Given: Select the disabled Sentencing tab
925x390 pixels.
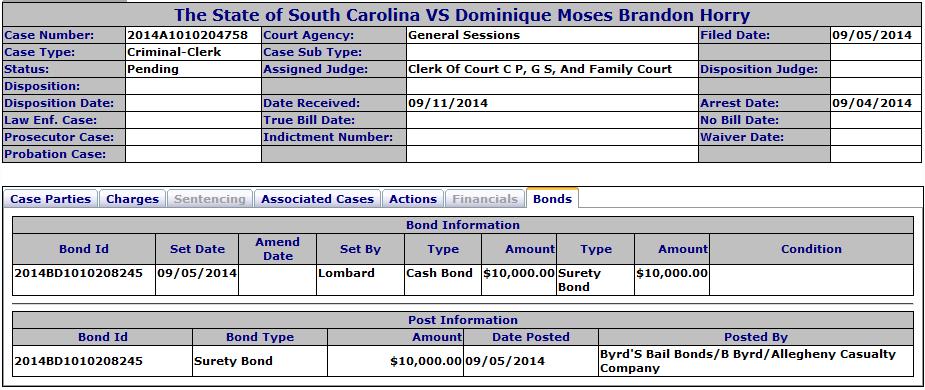Looking at the screenshot, I should pos(209,199).
